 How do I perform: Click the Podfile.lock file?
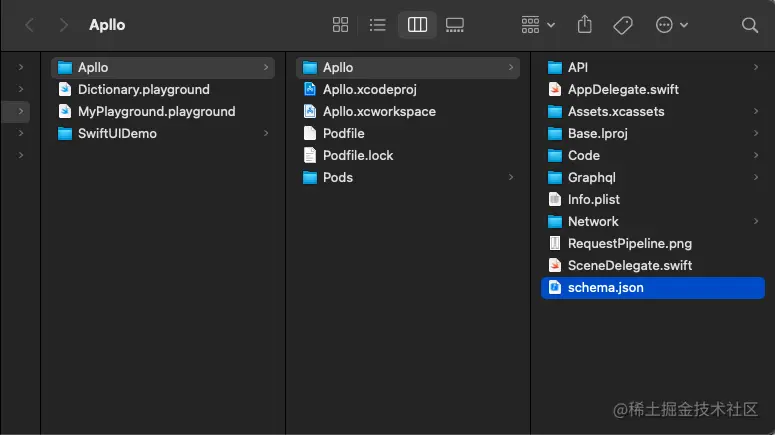[358, 155]
